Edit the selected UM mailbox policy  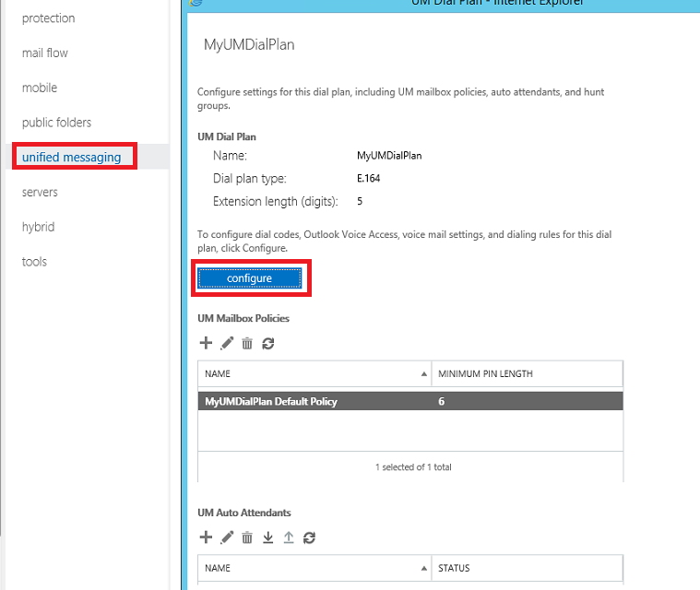point(227,344)
